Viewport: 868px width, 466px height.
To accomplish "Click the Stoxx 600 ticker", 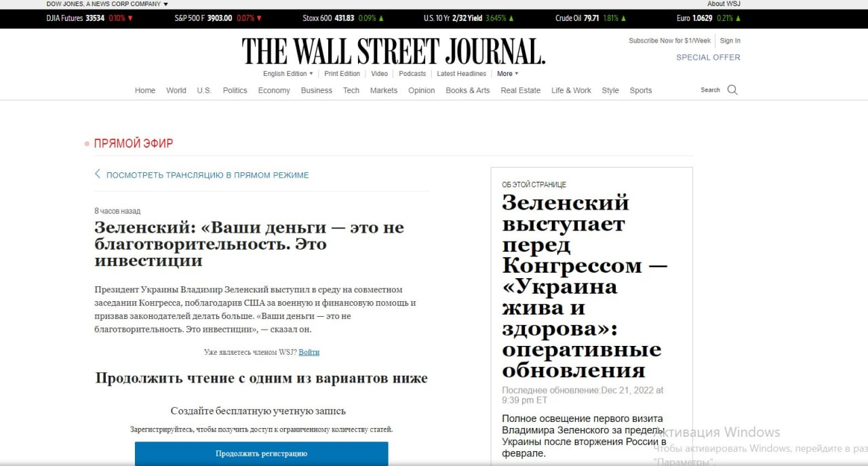I will [343, 18].
